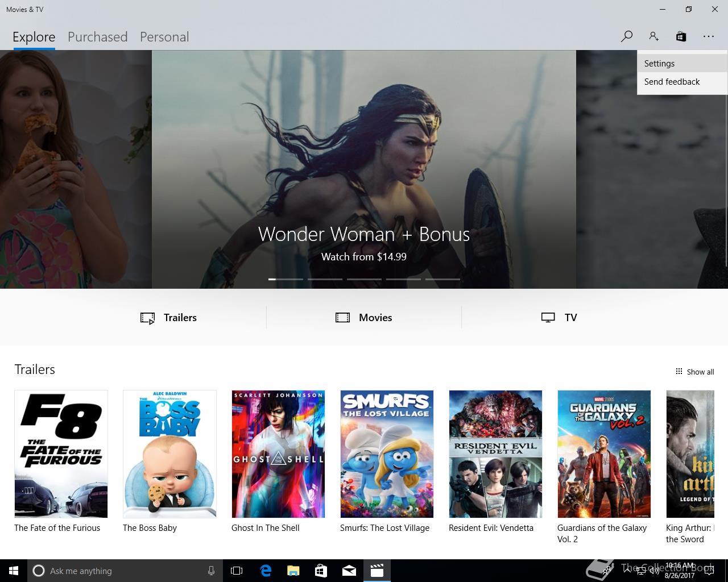Open the Movies category label
This screenshot has width=728, height=582.
(x=375, y=318)
